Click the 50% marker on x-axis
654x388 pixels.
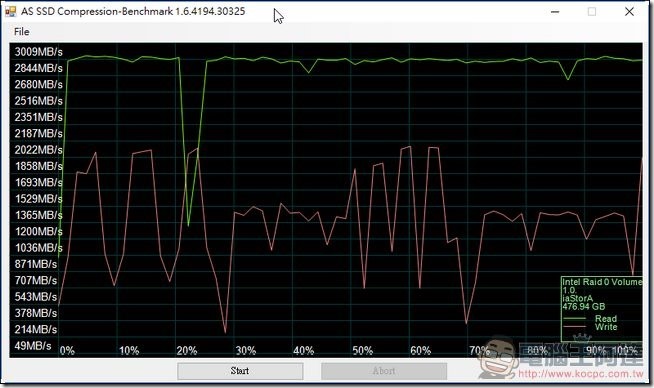(362, 350)
